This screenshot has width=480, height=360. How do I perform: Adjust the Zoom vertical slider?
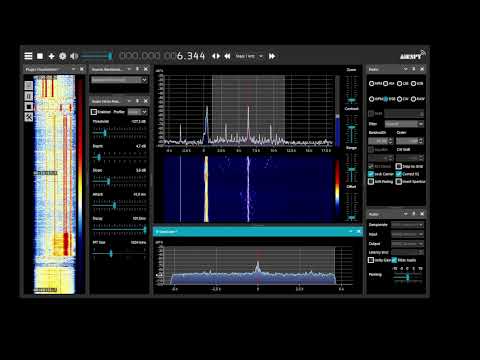(x=352, y=89)
